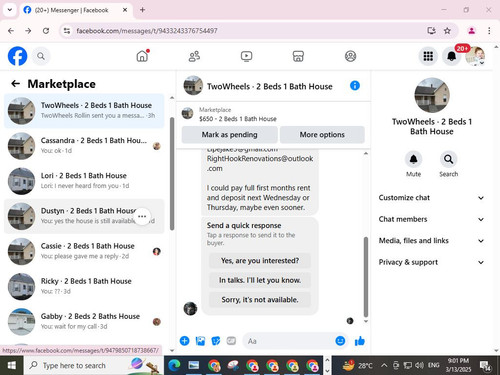Open the Marketplace storefront icon
Viewport: 500px width, 375px height.
pos(298,56)
